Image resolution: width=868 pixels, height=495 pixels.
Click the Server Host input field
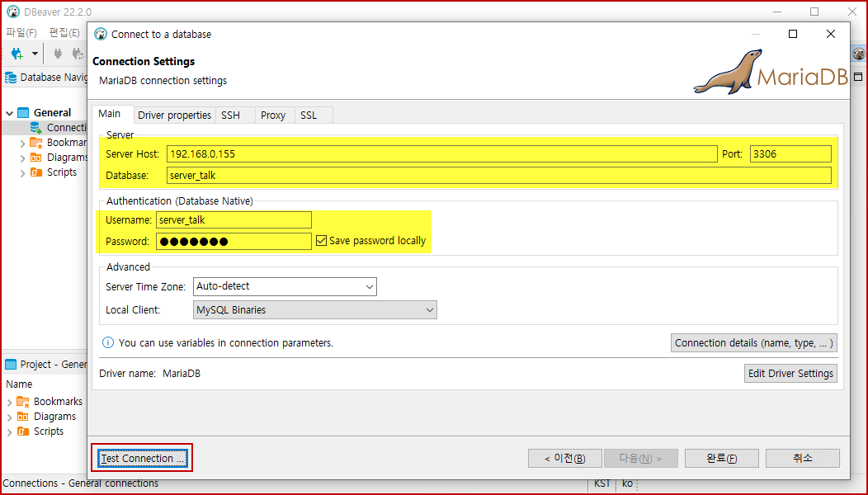[441, 154]
